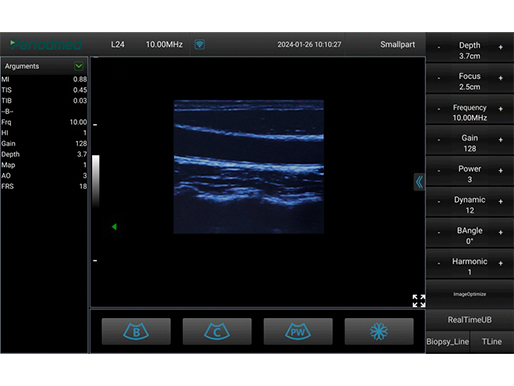Image resolution: width=514 pixels, height=386 pixels.
Task: Activate the PW Doppler mode icon
Action: point(298,331)
